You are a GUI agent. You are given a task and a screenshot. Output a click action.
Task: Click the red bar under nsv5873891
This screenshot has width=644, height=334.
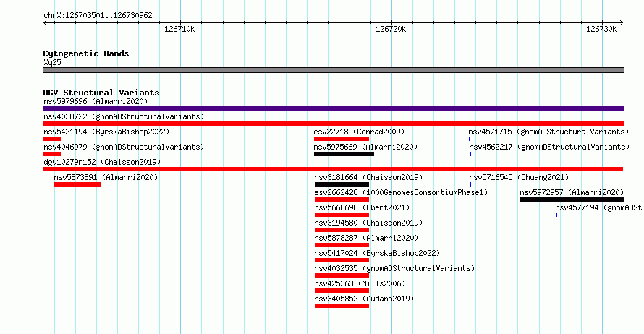click(x=77, y=184)
